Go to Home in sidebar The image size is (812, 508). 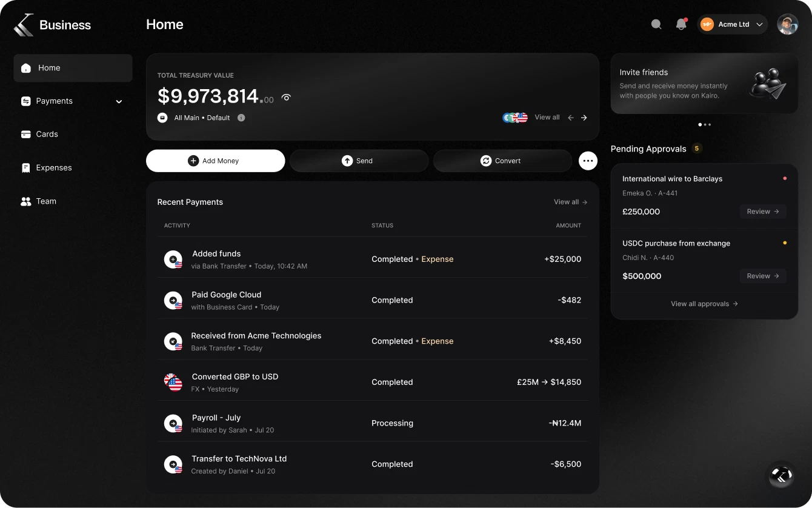(x=73, y=68)
